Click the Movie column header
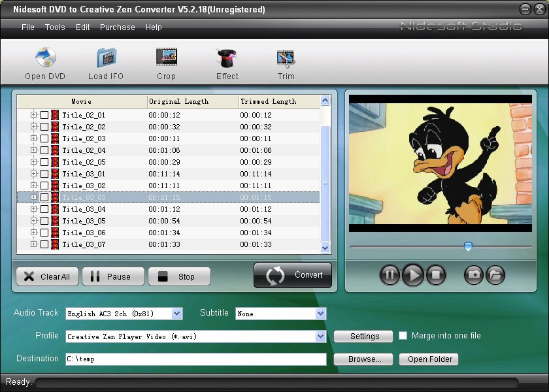Image resolution: width=549 pixels, height=392 pixels. [x=82, y=101]
